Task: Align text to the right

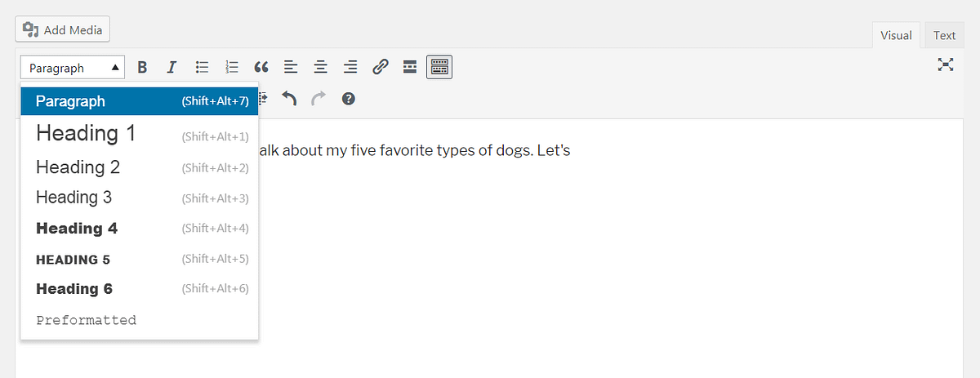Action: 350,68
